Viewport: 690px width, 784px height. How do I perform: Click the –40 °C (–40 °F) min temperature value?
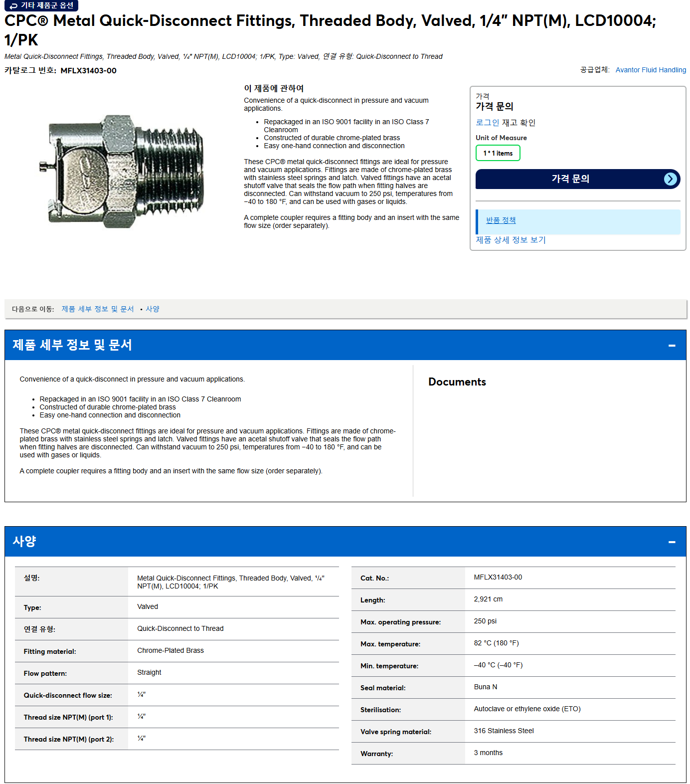click(498, 665)
